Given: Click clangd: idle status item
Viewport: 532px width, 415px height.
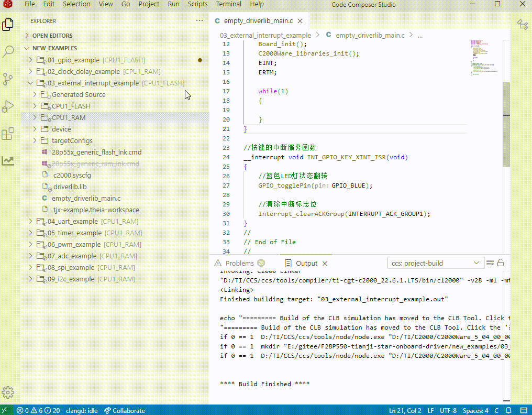Looking at the screenshot, I should click(x=82, y=410).
